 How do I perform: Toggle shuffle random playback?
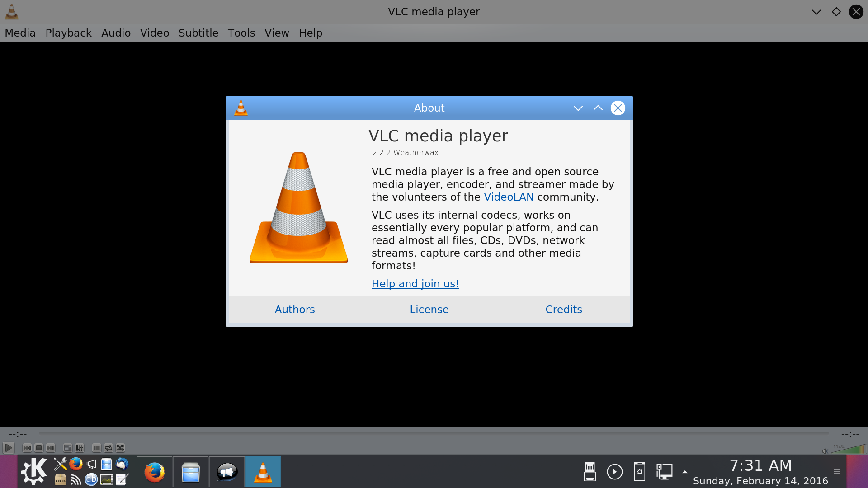tap(120, 448)
